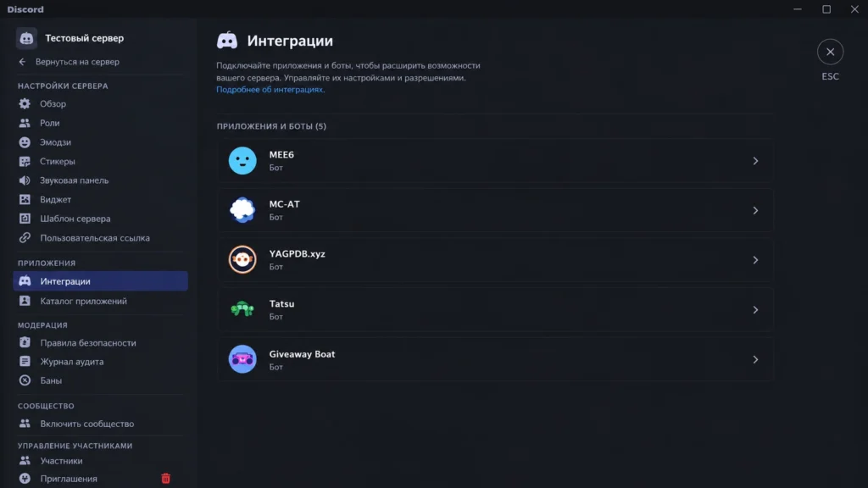Expand the MC-AT row chevron
This screenshot has width=868, height=488.
pyautogui.click(x=755, y=210)
